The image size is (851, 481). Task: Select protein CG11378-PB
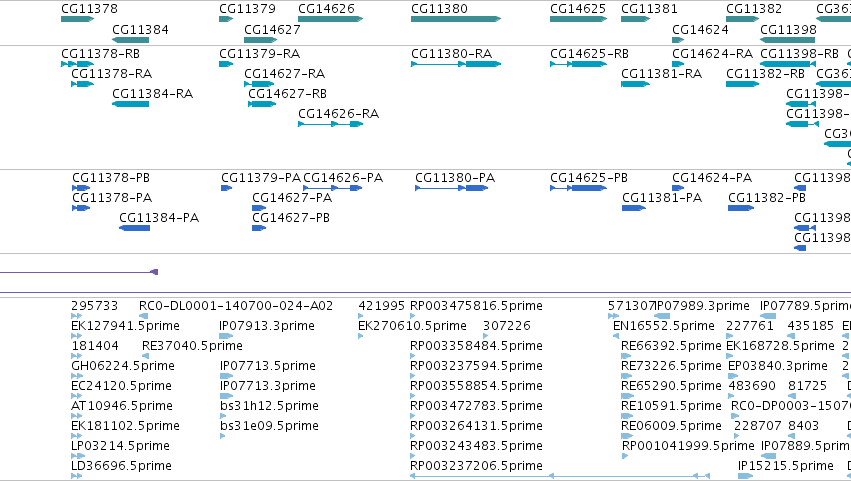click(x=111, y=178)
